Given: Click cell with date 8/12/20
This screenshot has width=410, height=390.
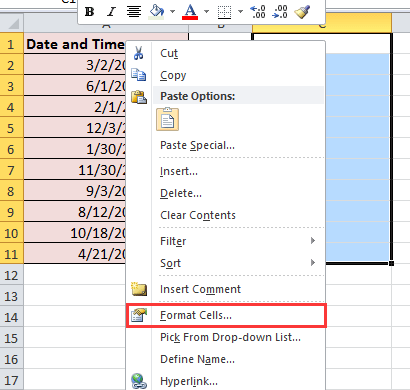Looking at the screenshot, I should (75, 212).
